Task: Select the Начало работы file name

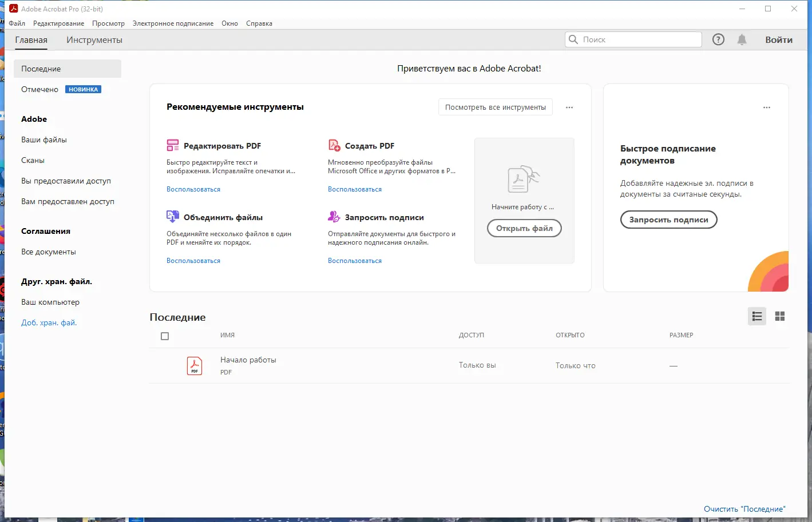Action: click(x=248, y=360)
